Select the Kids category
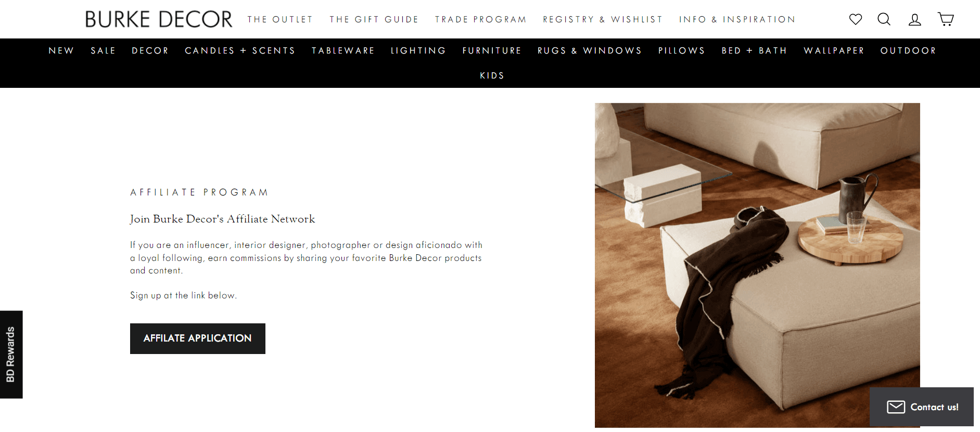Viewport: 980px width, 432px height. [x=492, y=75]
